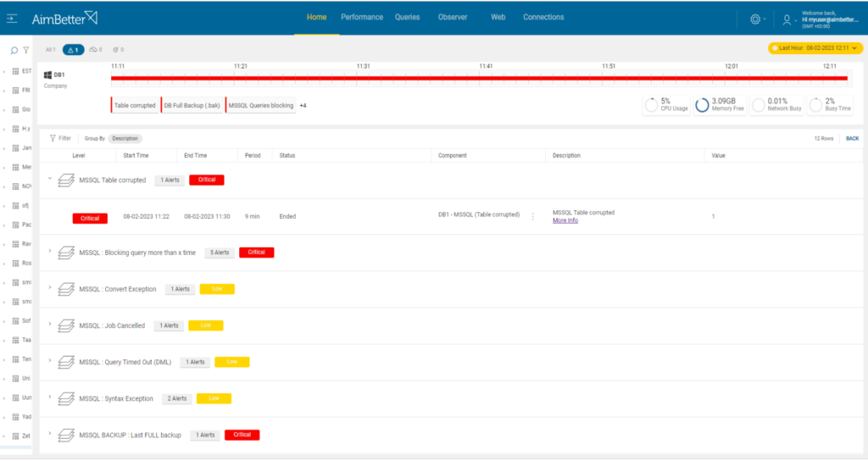Click the BACK button
The height and width of the screenshot is (461, 868).
tap(853, 138)
